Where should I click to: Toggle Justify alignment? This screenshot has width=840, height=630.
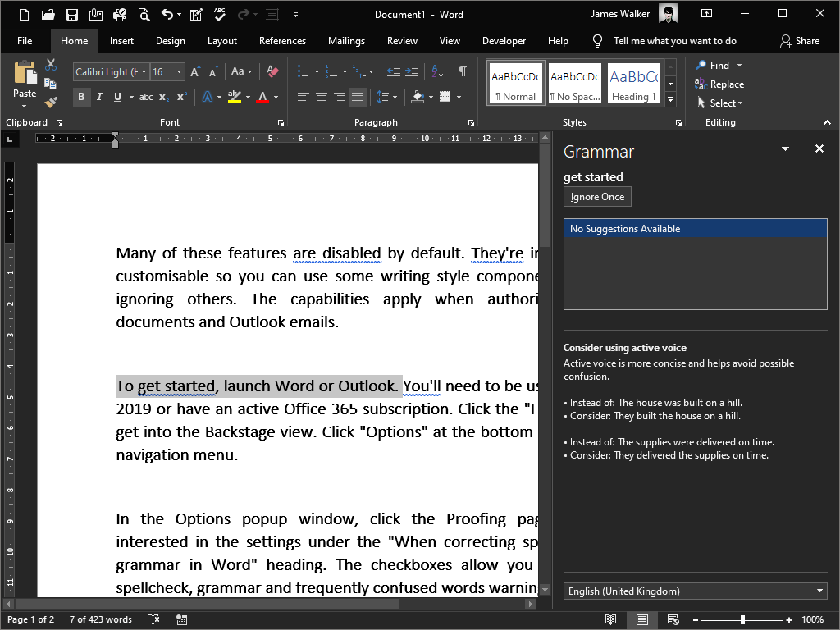(x=358, y=97)
